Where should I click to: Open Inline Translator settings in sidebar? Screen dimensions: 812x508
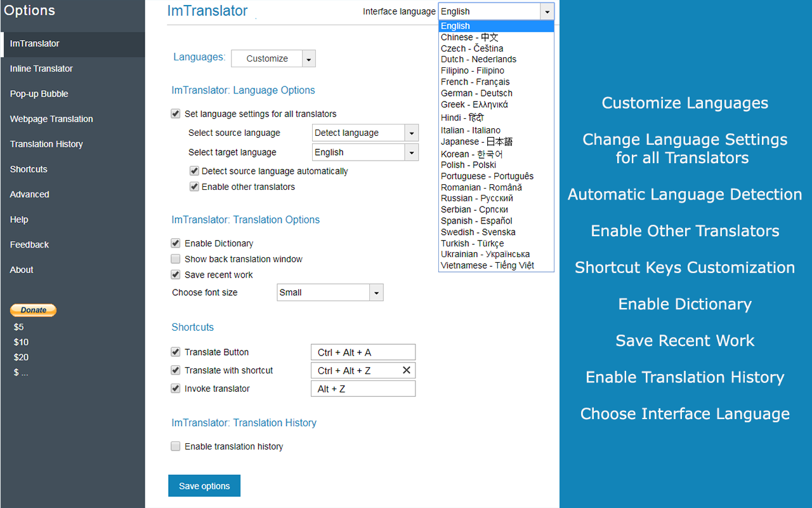[x=41, y=69]
